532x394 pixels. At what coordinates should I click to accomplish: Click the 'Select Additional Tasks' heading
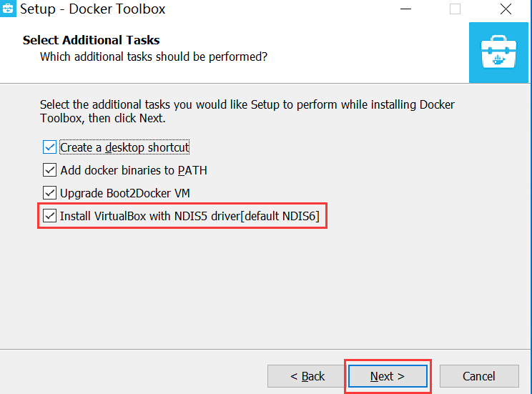click(91, 40)
